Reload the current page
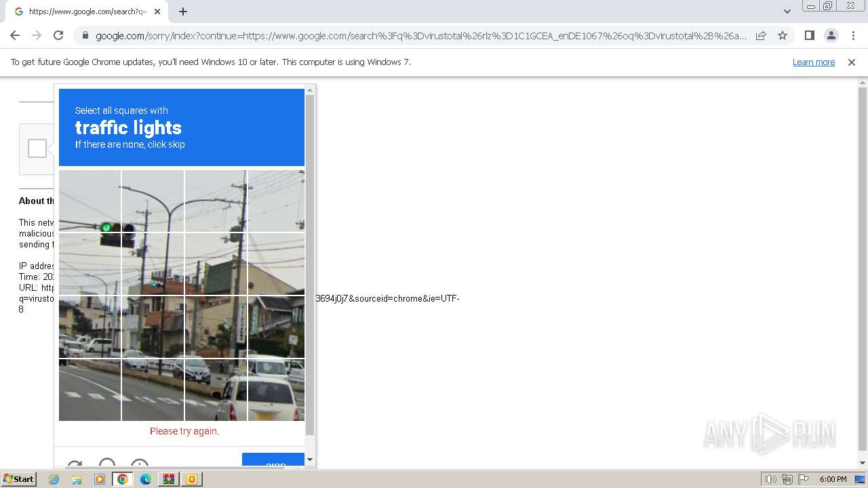 [58, 35]
